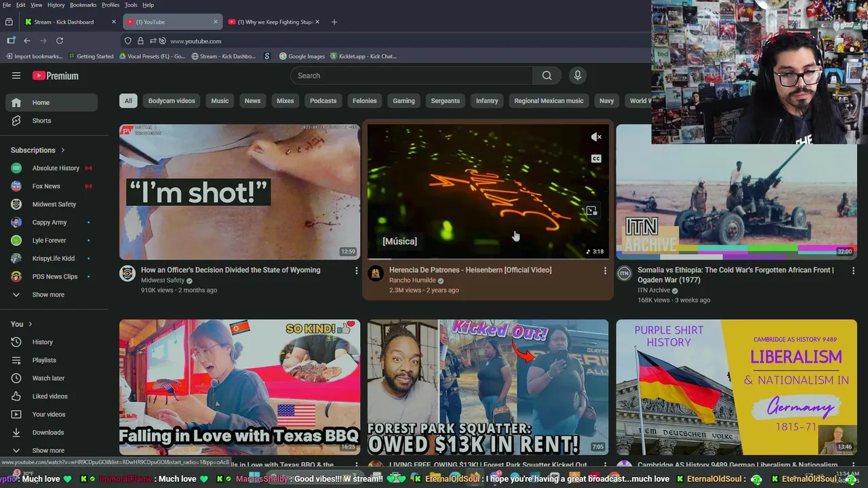Seek on Heisenbern preview progress bar
The height and width of the screenshot is (488, 868).
(488, 258)
